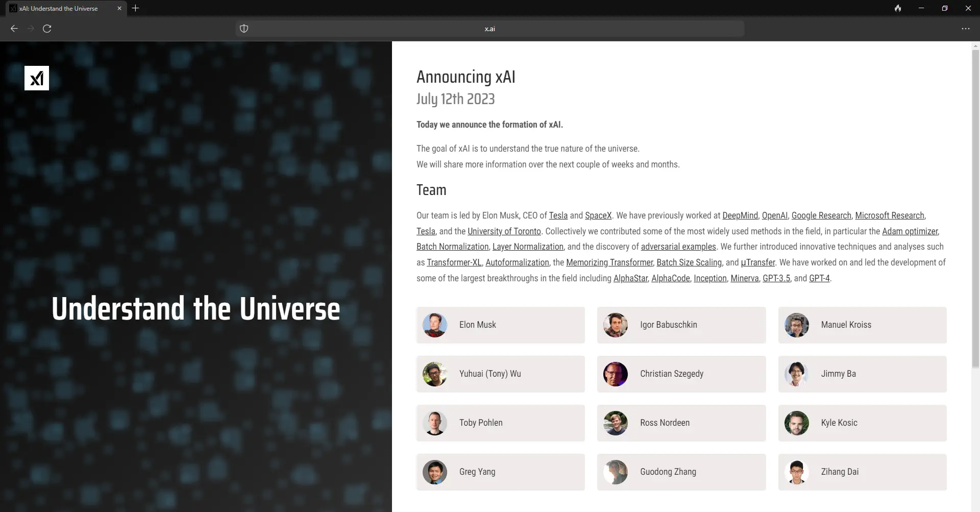Click the July 12th 2023 date text

(x=455, y=99)
